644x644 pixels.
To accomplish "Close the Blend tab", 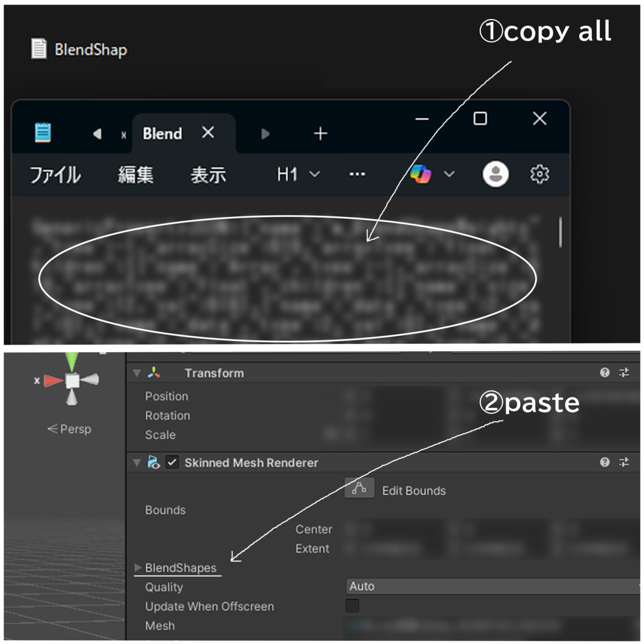I will coord(208,132).
